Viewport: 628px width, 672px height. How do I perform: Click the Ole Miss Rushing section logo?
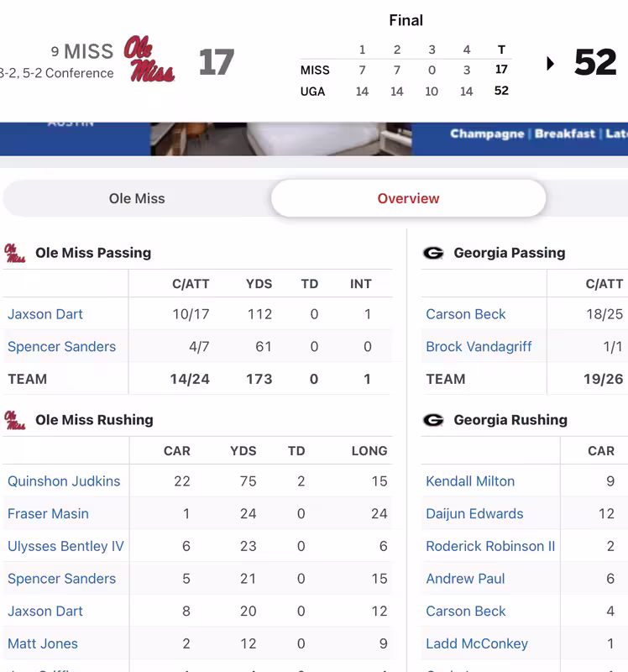[x=15, y=420]
